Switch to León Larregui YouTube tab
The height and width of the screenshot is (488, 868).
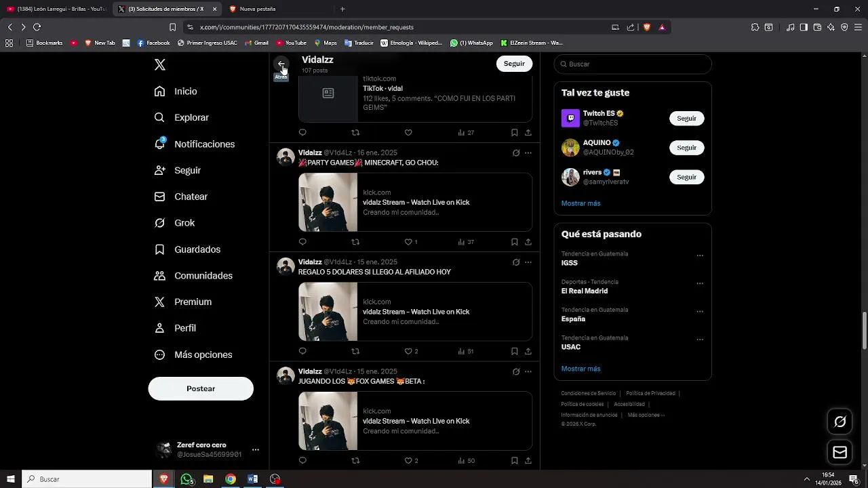(57, 9)
